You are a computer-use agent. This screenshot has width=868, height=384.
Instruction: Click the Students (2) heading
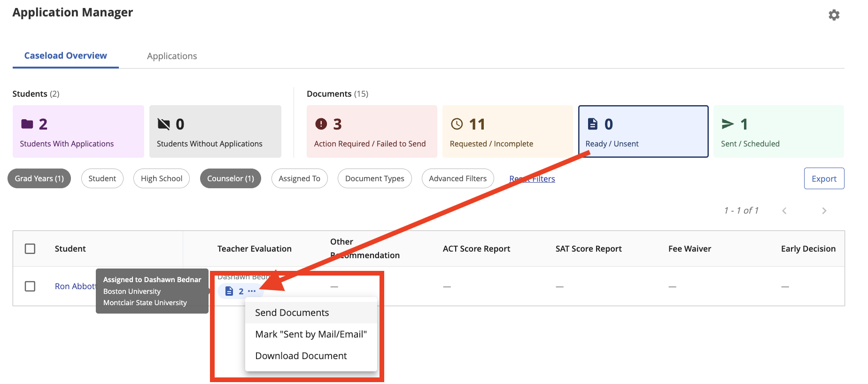tap(36, 94)
